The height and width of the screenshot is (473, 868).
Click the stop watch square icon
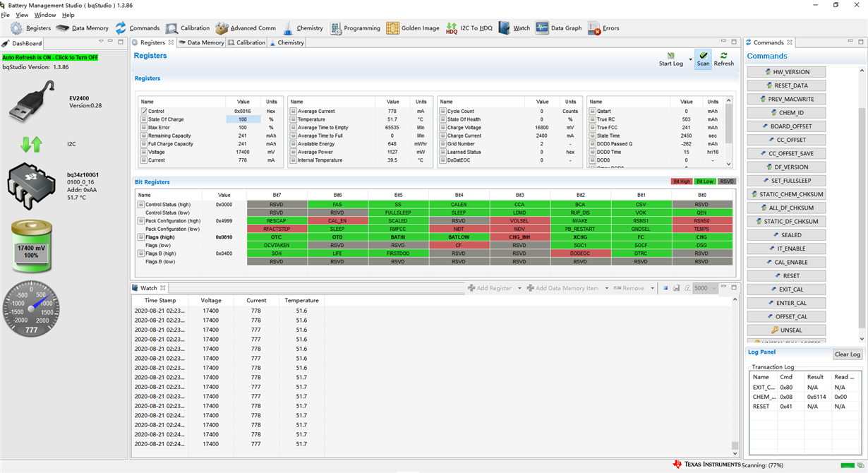tap(665, 288)
